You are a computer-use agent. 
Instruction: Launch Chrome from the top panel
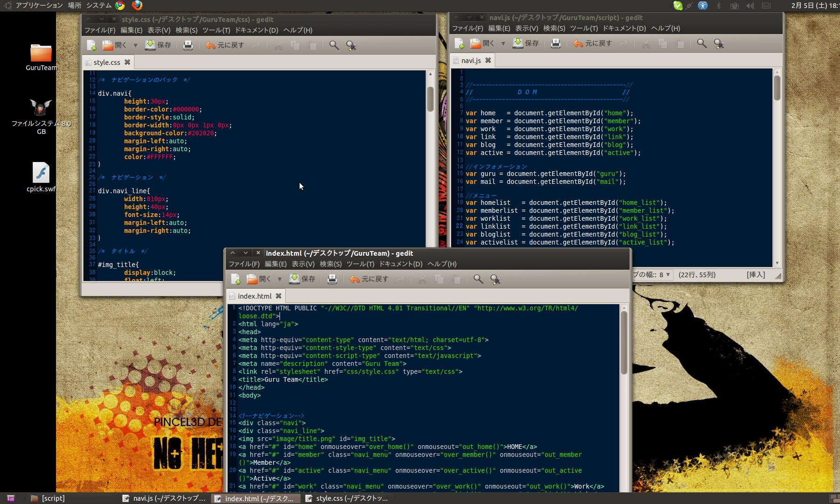click(120, 5)
